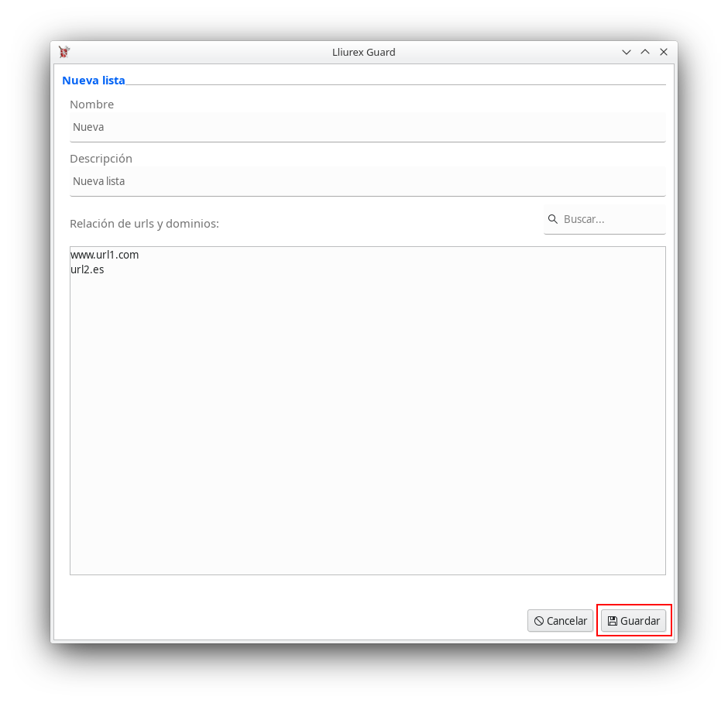Maximize the Lliurex Guard window
728x703 pixels.
[645, 52]
